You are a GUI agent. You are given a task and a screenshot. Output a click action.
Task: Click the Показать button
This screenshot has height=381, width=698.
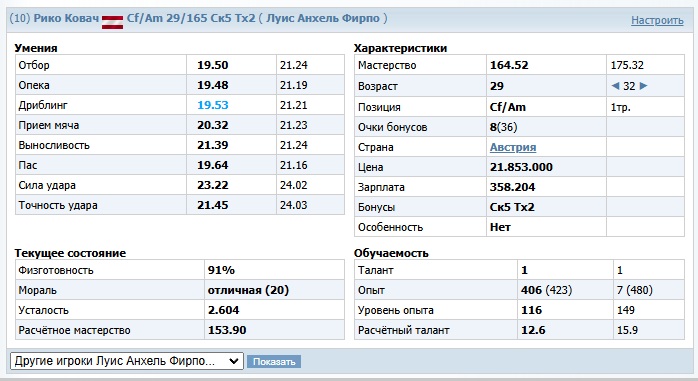click(x=274, y=361)
